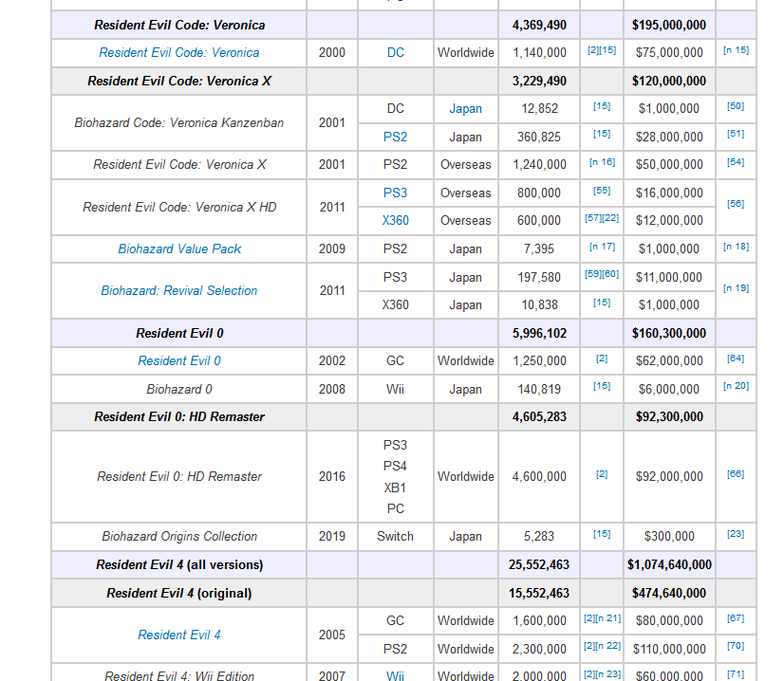The image size is (784, 681).
Task: Click the revenue value "$16,000,000"
Action: (669, 193)
